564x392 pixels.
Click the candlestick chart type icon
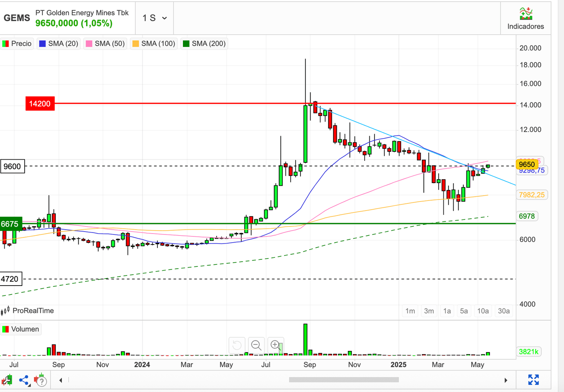tap(7, 380)
